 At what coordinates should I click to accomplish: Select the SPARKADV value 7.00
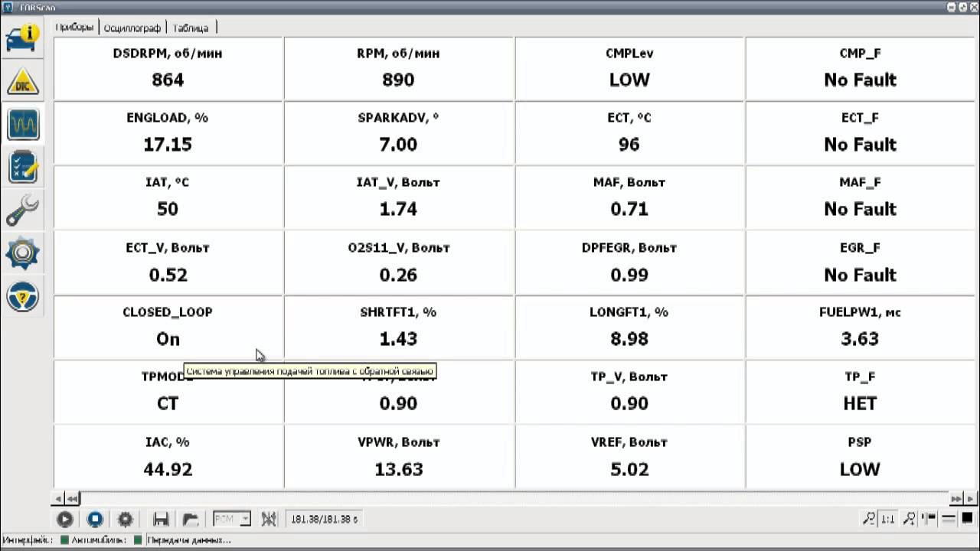click(398, 145)
